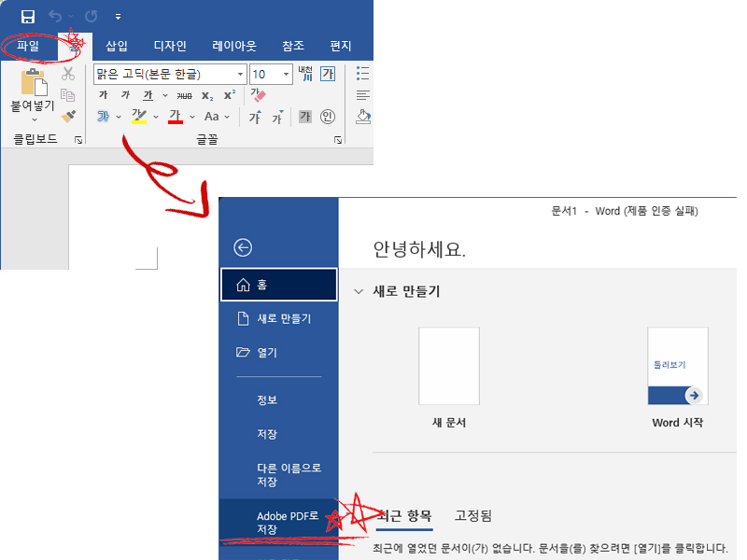Screen dimensions: 747x560
Task: Open the highlight color dropdown arrow
Action: 156,117
